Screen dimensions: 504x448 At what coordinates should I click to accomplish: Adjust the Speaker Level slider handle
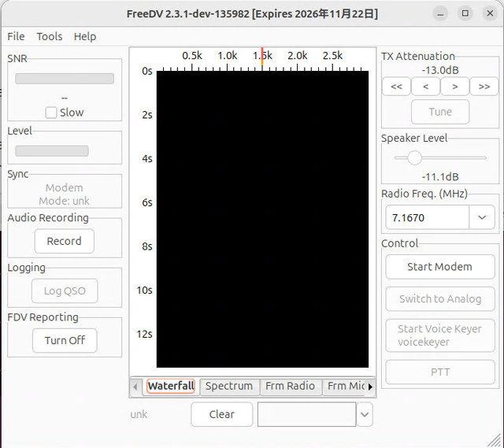click(x=415, y=157)
